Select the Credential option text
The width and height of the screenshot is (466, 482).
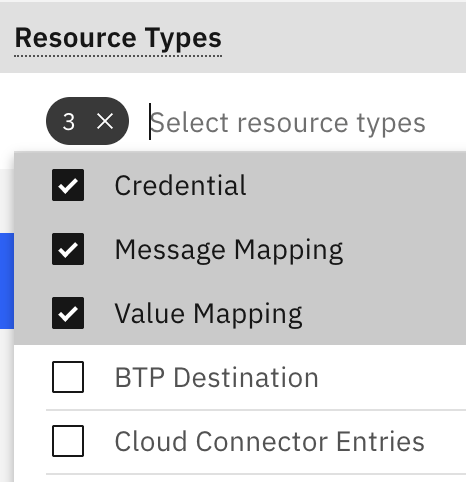click(x=180, y=185)
